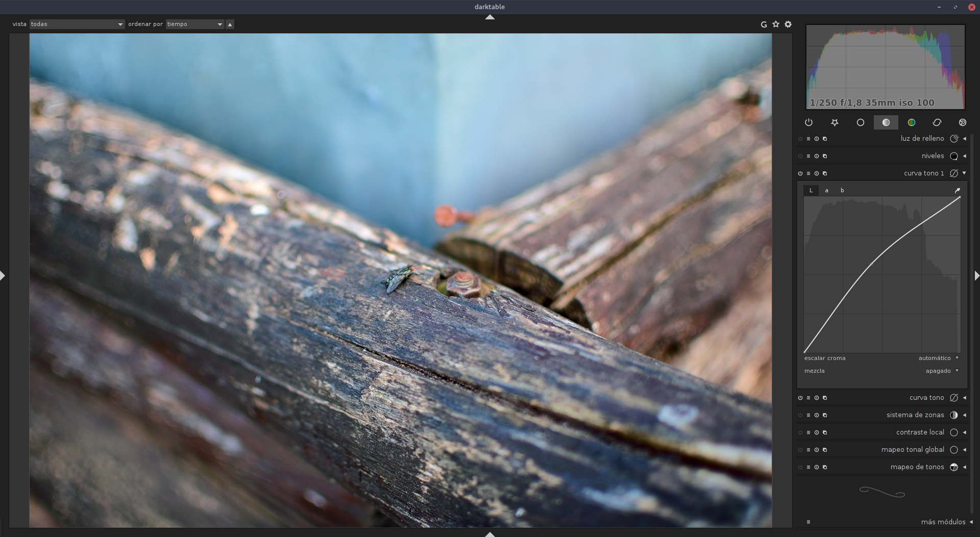Show the left panel arrow
The width and height of the screenshot is (980, 537).
click(x=3, y=276)
